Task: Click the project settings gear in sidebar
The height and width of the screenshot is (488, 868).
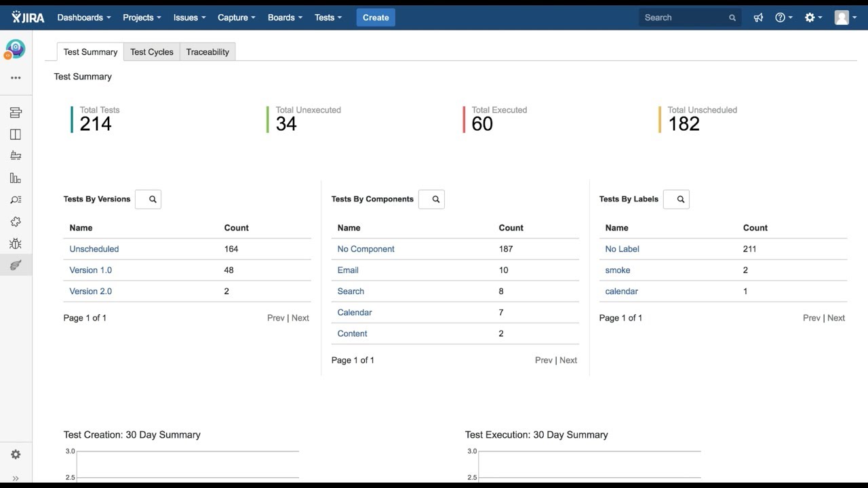Action: click(x=16, y=455)
